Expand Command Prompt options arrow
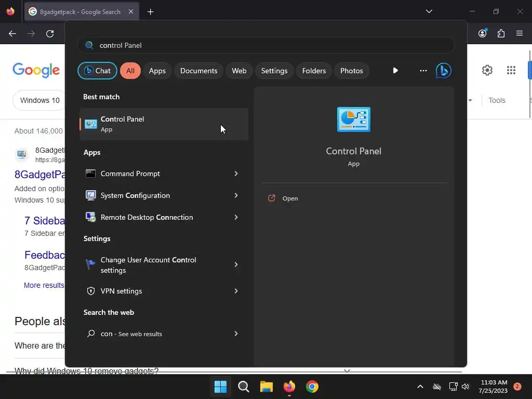The width and height of the screenshot is (532, 399). click(x=236, y=174)
